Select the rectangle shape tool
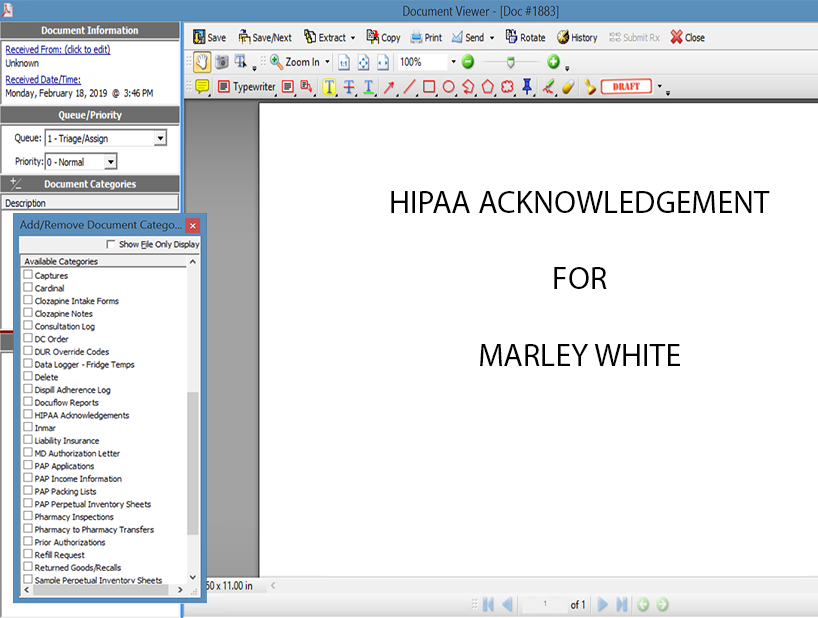 coord(429,87)
